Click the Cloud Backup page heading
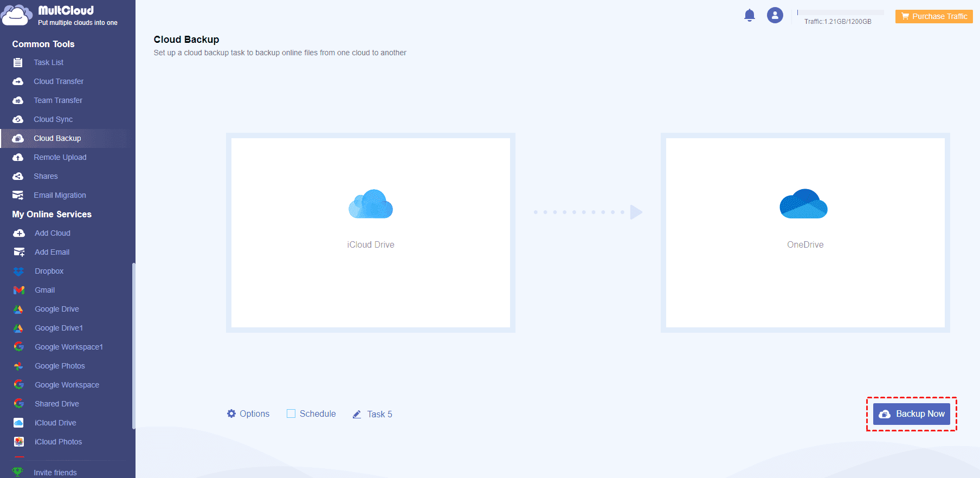This screenshot has width=980, height=478. 186,40
